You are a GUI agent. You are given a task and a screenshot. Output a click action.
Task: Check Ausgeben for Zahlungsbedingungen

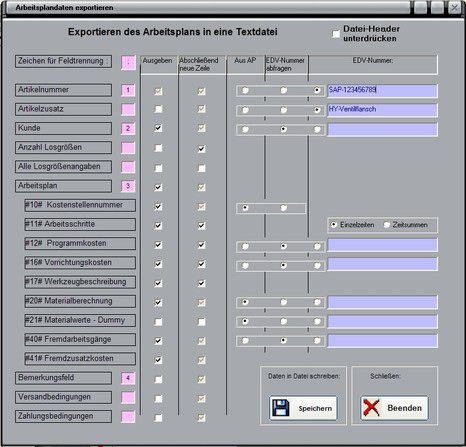pyautogui.click(x=158, y=418)
